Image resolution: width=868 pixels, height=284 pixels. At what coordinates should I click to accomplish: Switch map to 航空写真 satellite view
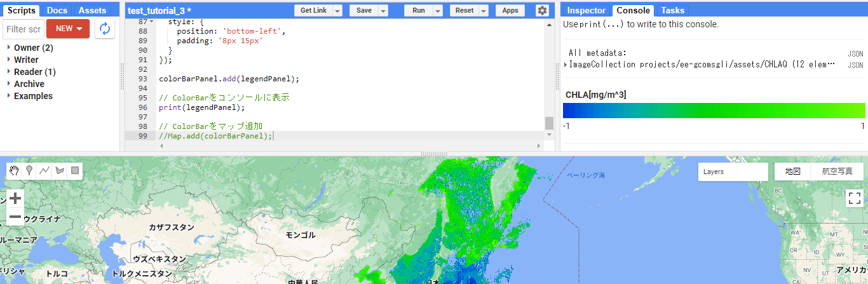(x=837, y=172)
